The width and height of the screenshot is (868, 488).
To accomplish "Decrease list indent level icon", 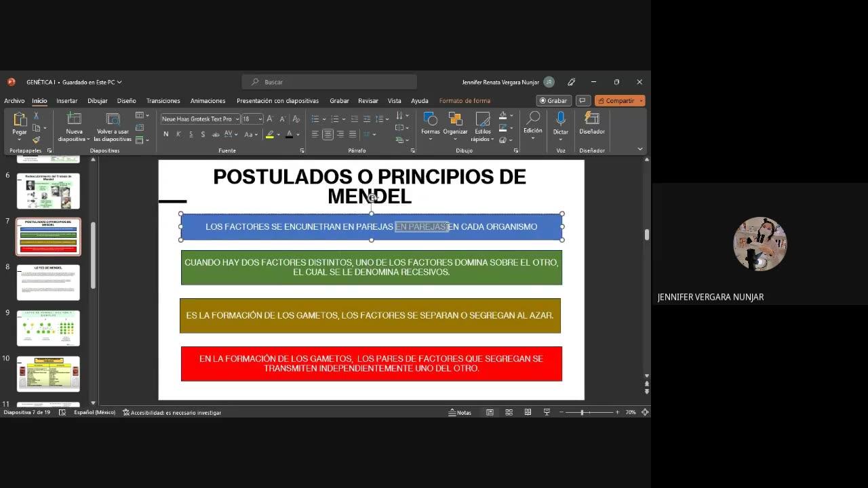I will coord(353,119).
